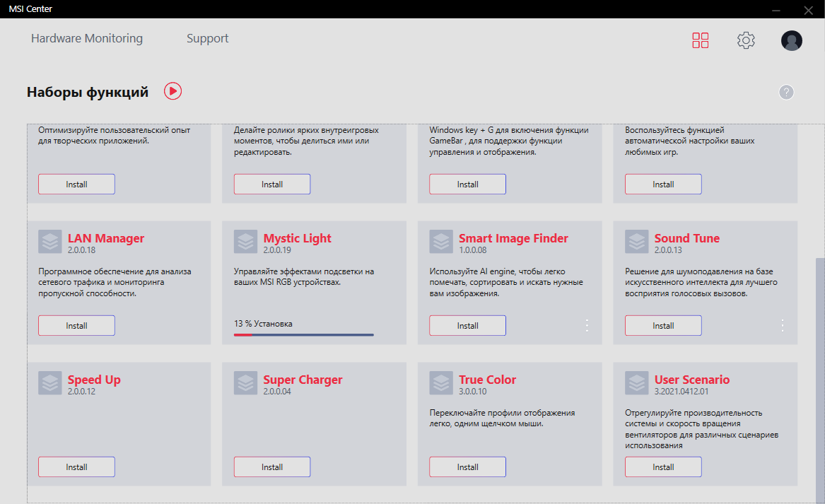Open Smart Image Finder more options dots
This screenshot has height=504, width=825.
[587, 326]
